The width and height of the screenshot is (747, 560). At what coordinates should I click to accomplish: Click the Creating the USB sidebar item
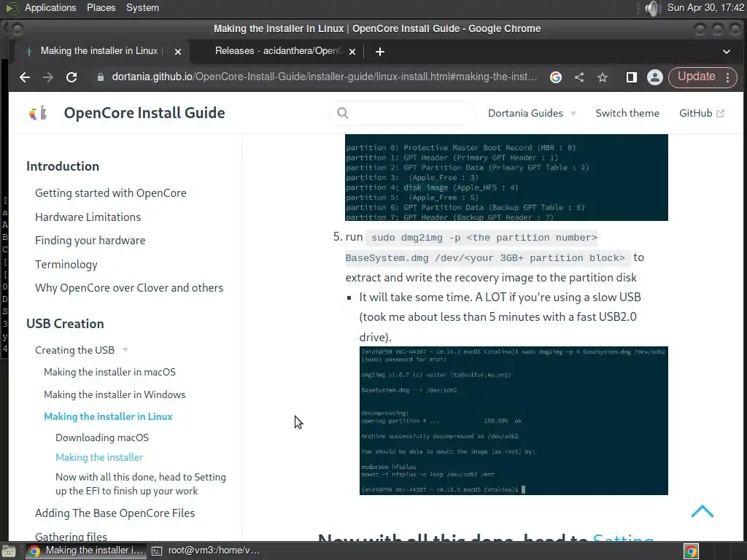tap(75, 350)
